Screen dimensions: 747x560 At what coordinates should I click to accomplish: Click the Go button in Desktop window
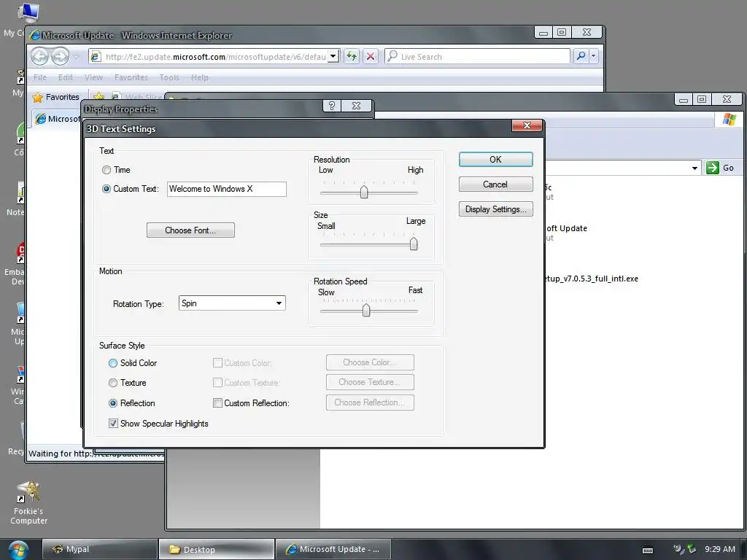[720, 168]
